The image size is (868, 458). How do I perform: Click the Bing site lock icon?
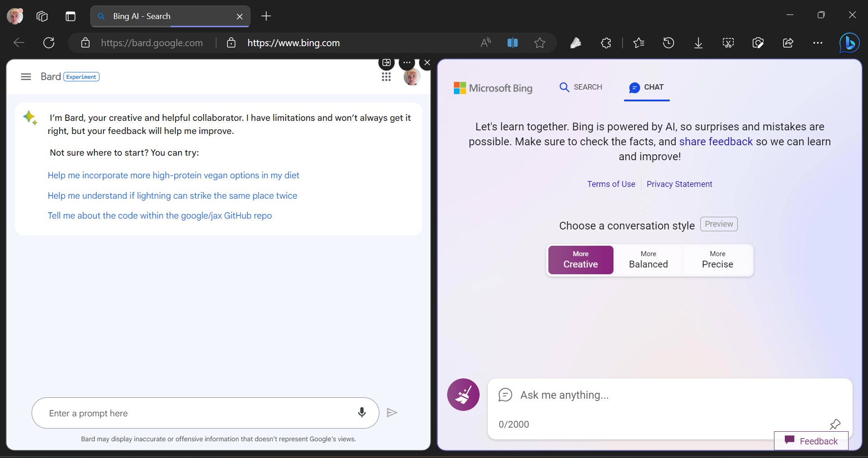[231, 43]
